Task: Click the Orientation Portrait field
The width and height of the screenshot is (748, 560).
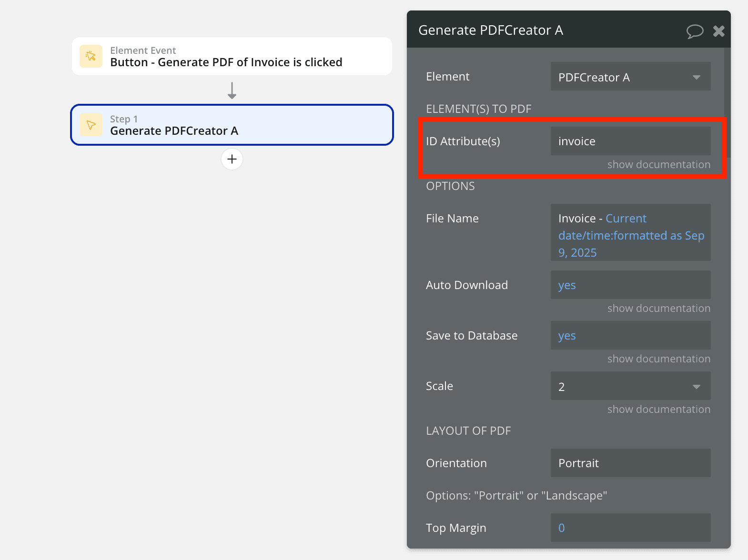Action: [x=630, y=463]
